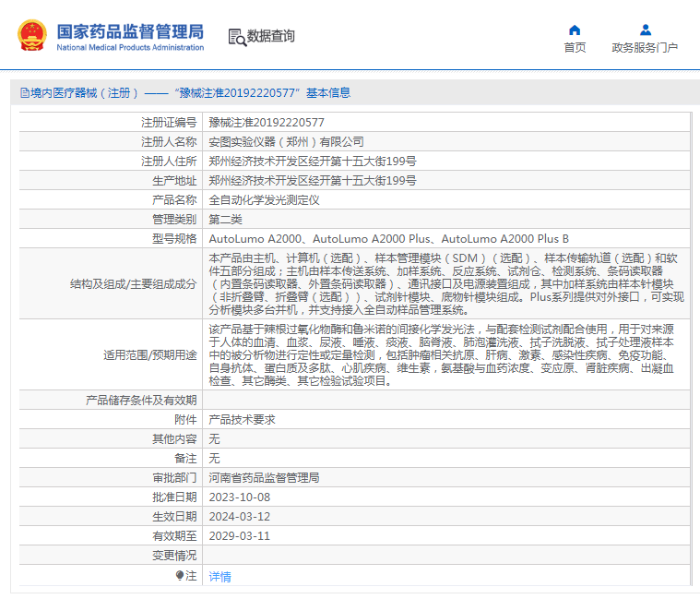Click the 产品名称 label
Viewport: 700px width, 599px height.
(174, 199)
